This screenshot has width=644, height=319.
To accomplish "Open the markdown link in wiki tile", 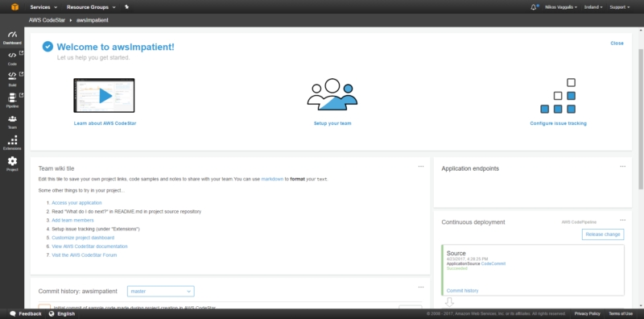I will point(272,179).
